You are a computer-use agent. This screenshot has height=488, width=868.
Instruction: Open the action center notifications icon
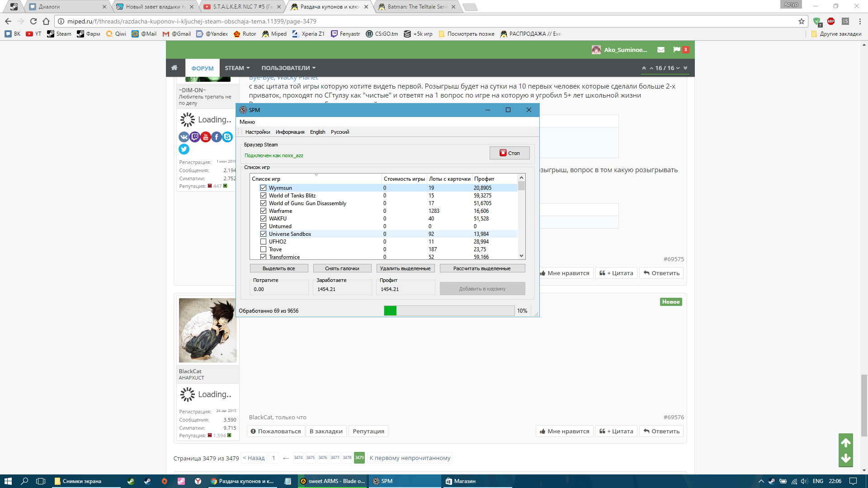(x=853, y=481)
